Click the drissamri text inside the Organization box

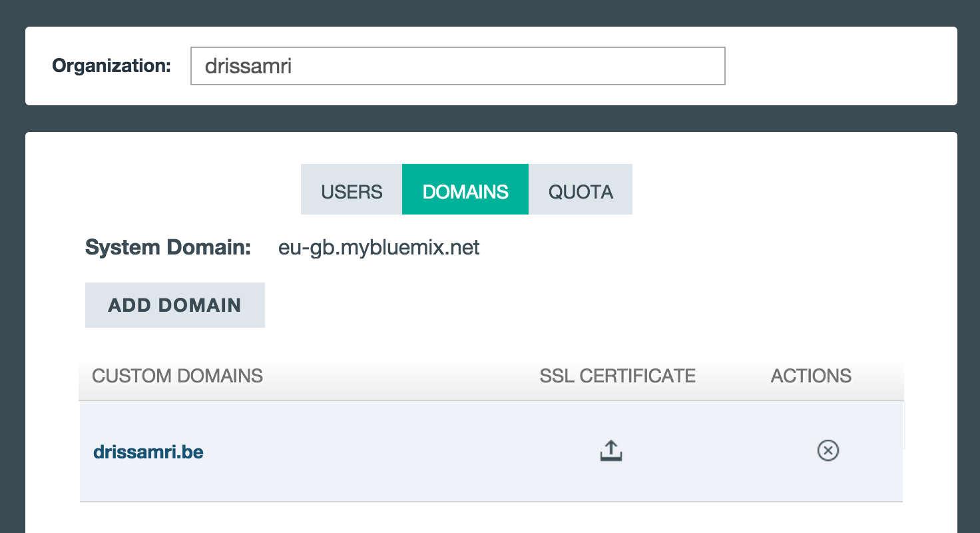248,66
